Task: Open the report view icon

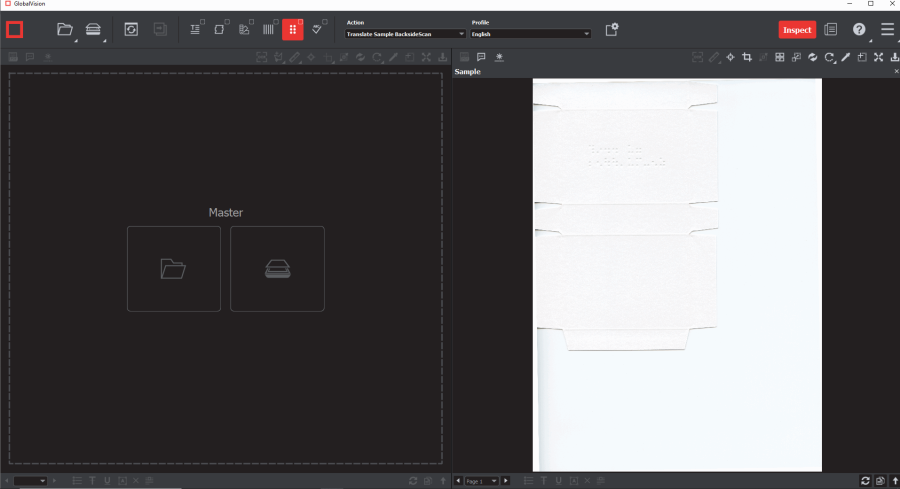Action: (x=830, y=30)
